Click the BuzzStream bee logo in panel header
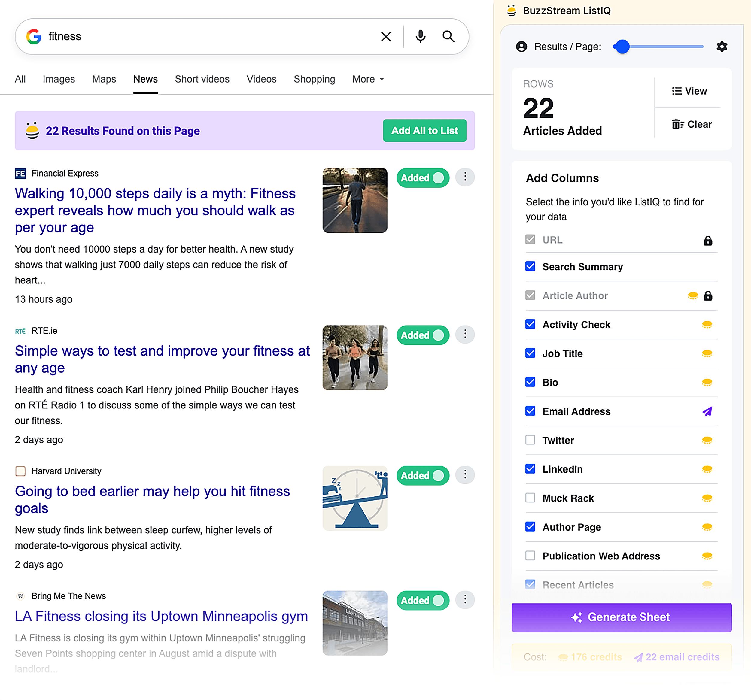 tap(512, 11)
